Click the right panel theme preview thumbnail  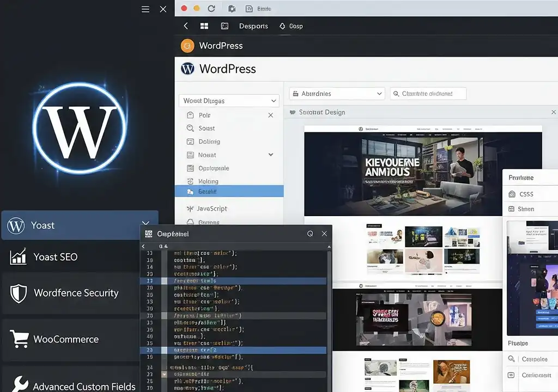coord(532,278)
